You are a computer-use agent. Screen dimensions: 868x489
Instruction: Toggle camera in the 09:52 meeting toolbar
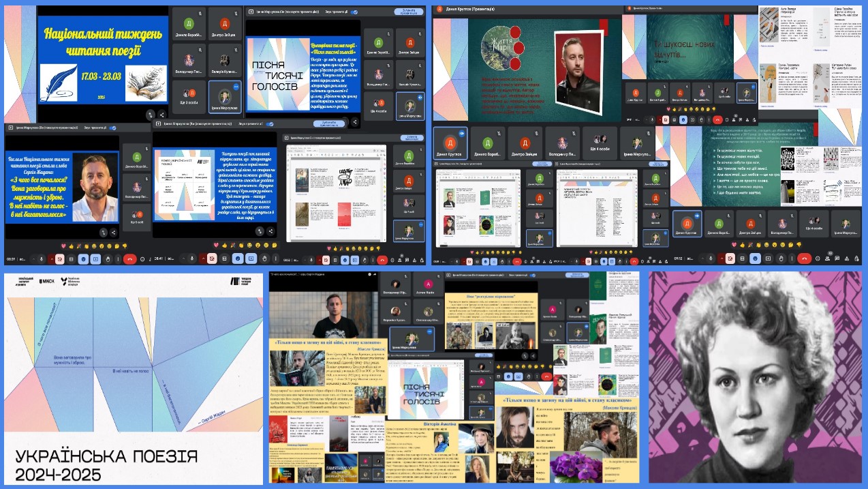point(730,258)
